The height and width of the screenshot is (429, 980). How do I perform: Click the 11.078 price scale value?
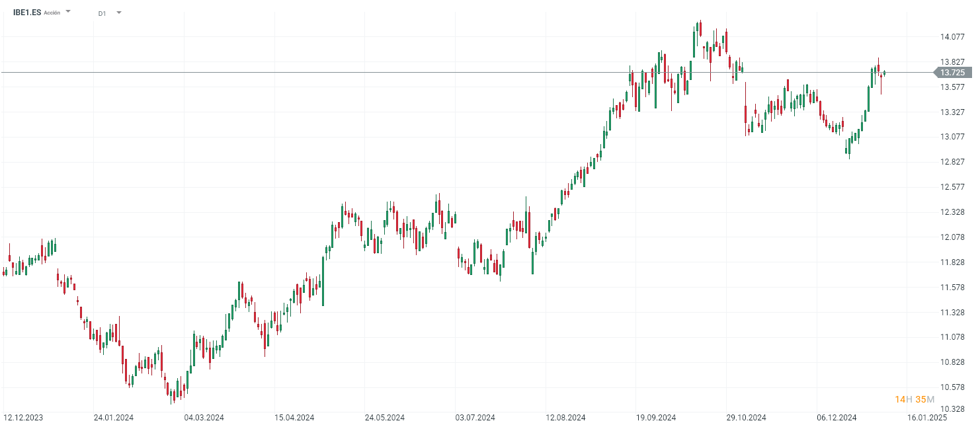952,337
